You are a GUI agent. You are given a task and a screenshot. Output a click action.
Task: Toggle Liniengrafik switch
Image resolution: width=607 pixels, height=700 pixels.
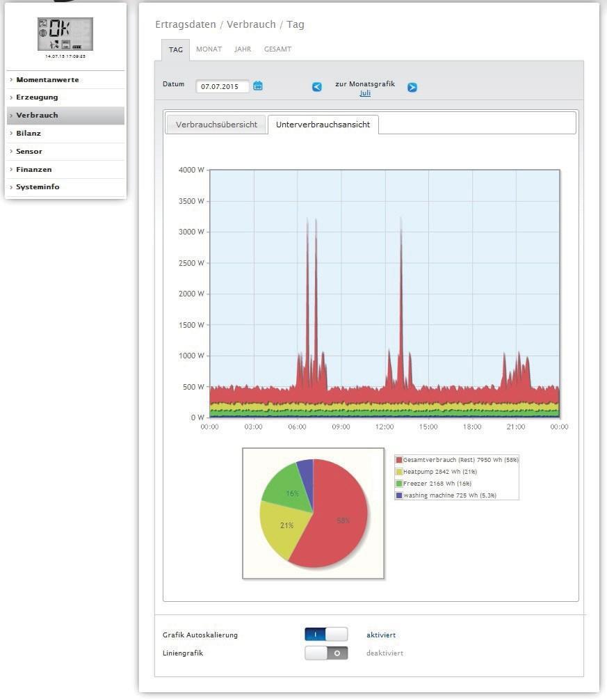(x=326, y=653)
